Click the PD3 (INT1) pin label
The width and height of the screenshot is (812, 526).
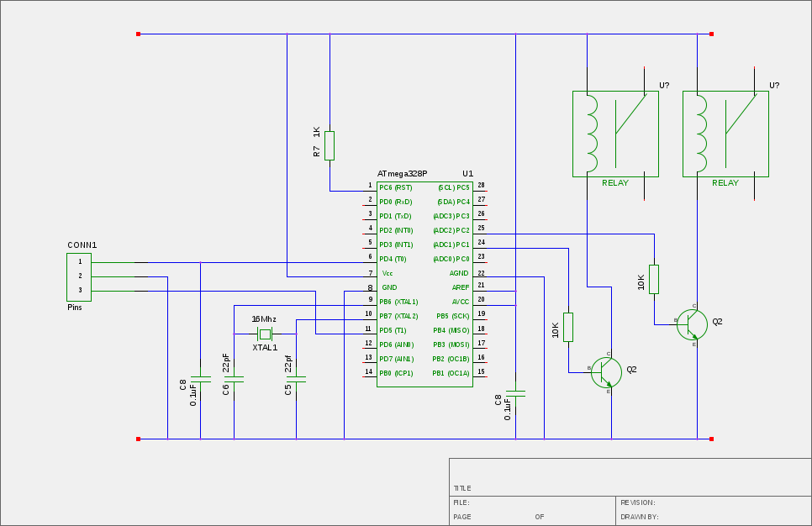click(396, 245)
